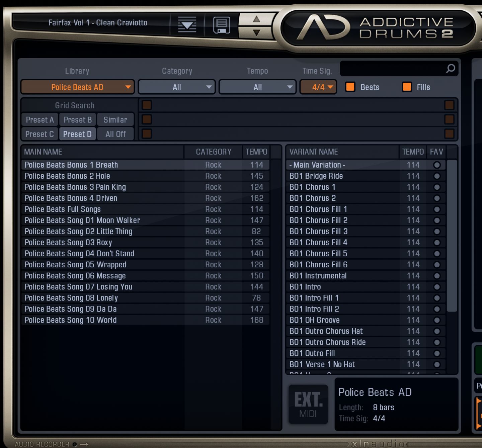Select the Preset D grid search tab
The height and width of the screenshot is (448, 482).
click(77, 134)
